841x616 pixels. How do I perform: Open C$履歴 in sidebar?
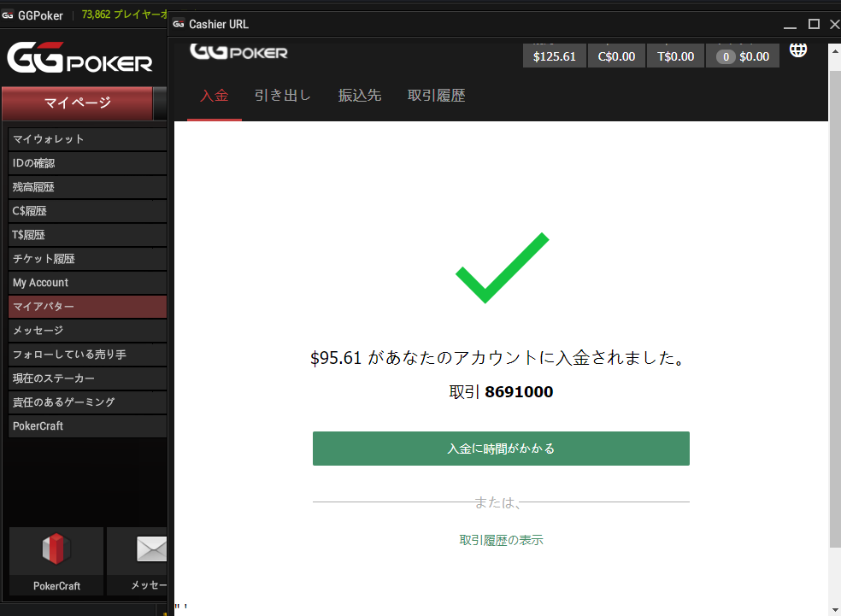[87, 211]
